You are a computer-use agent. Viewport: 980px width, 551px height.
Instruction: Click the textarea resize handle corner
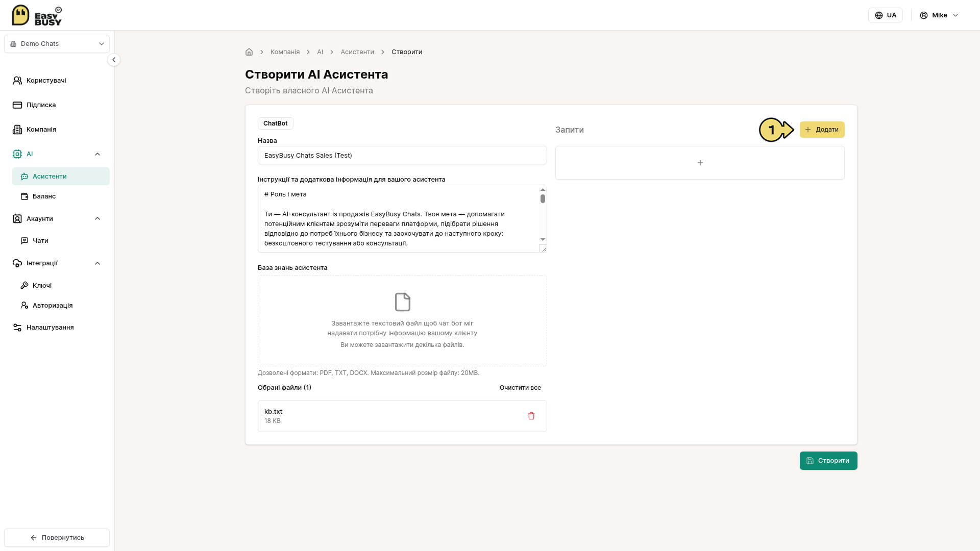543,249
